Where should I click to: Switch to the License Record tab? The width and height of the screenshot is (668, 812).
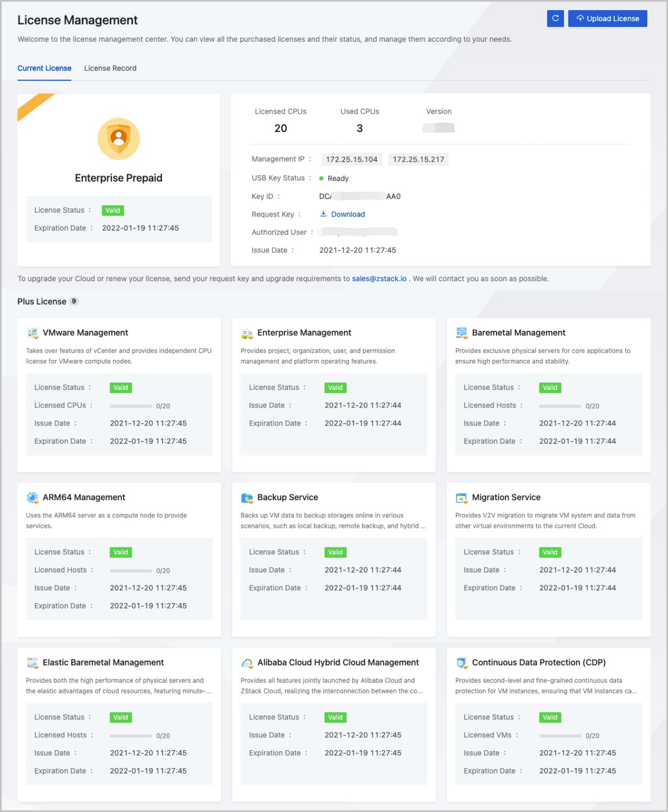110,69
